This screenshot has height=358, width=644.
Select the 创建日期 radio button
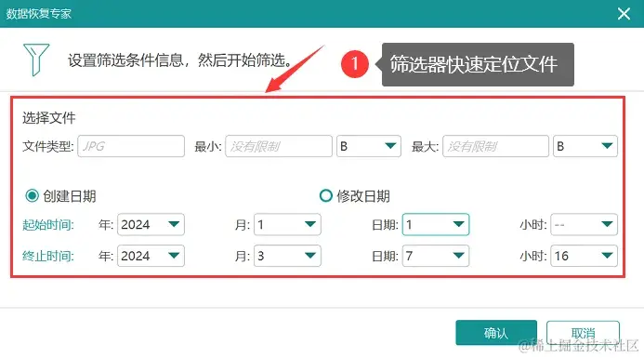coord(32,195)
